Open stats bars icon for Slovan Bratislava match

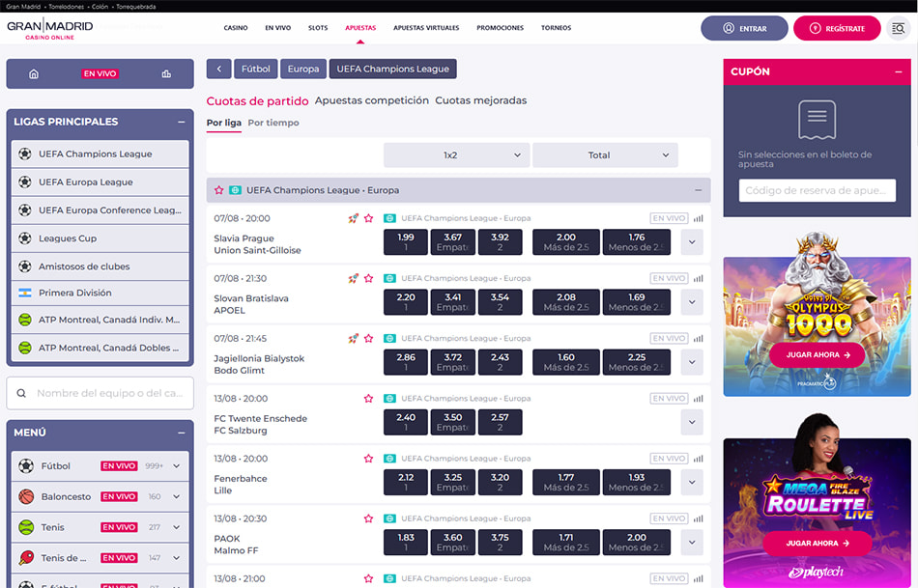699,279
